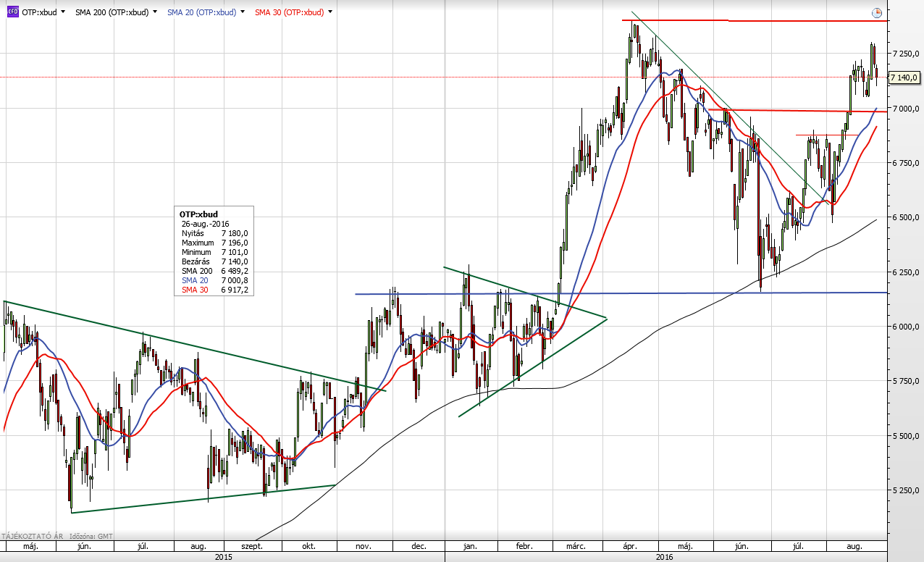This screenshot has height=562, width=924.
Task: Click the 6 750,0 price axis label
Action: [904, 163]
